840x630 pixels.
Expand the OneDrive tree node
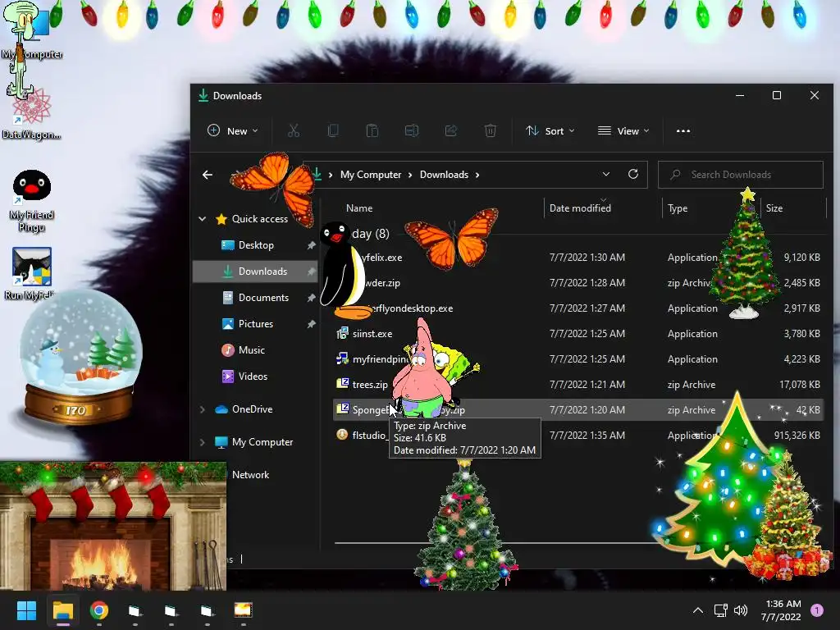[203, 409]
